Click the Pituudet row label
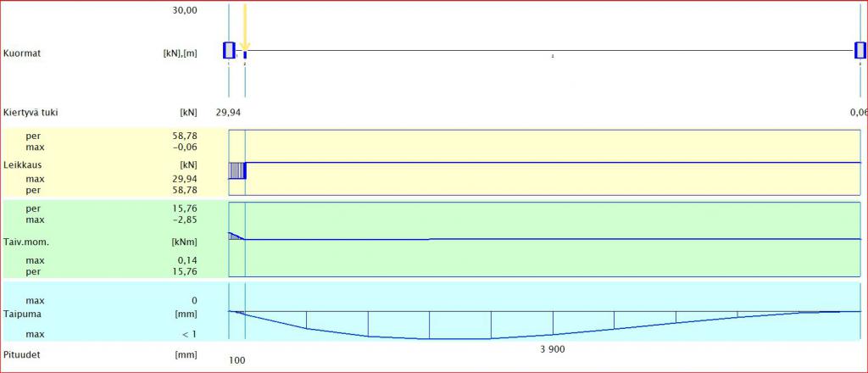 23,355
